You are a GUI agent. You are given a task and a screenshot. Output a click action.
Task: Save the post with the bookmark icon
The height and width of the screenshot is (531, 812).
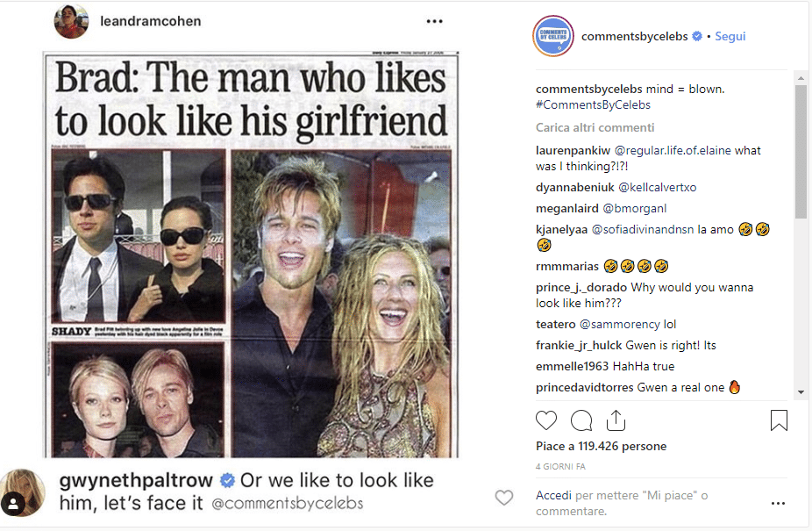[x=779, y=420]
